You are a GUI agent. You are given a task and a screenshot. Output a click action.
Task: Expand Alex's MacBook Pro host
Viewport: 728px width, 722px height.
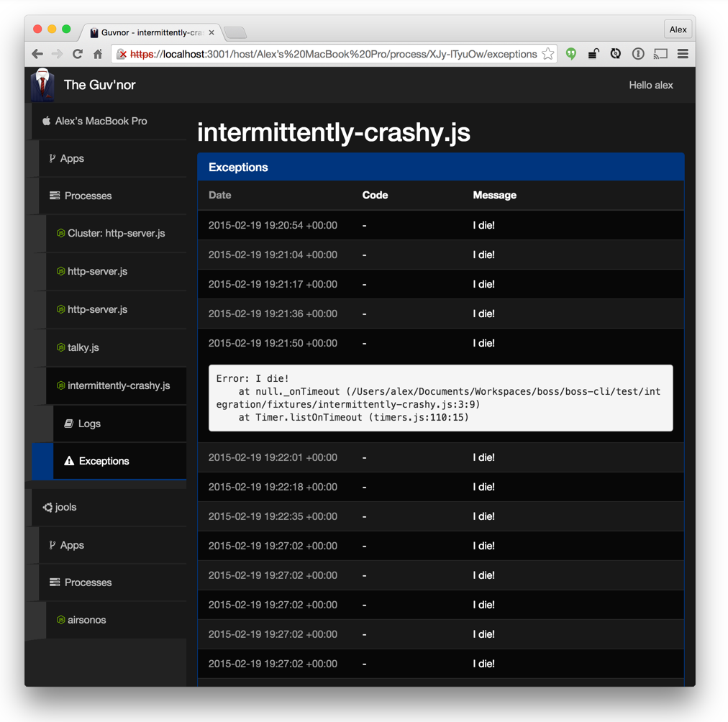click(101, 121)
